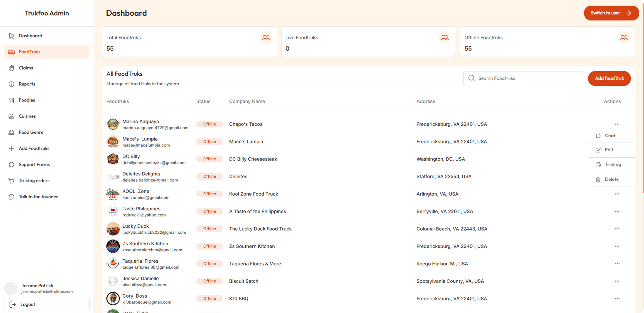Click Washington, DC, USA address

tap(441, 159)
